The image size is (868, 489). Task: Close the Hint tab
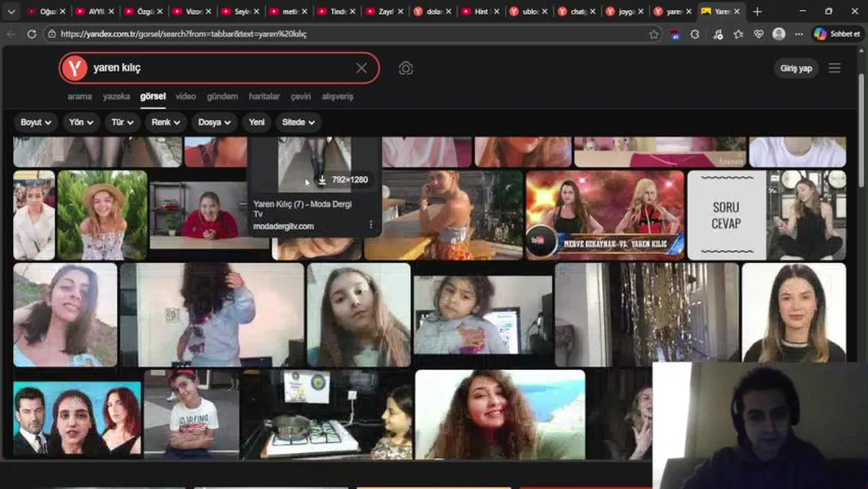[496, 12]
